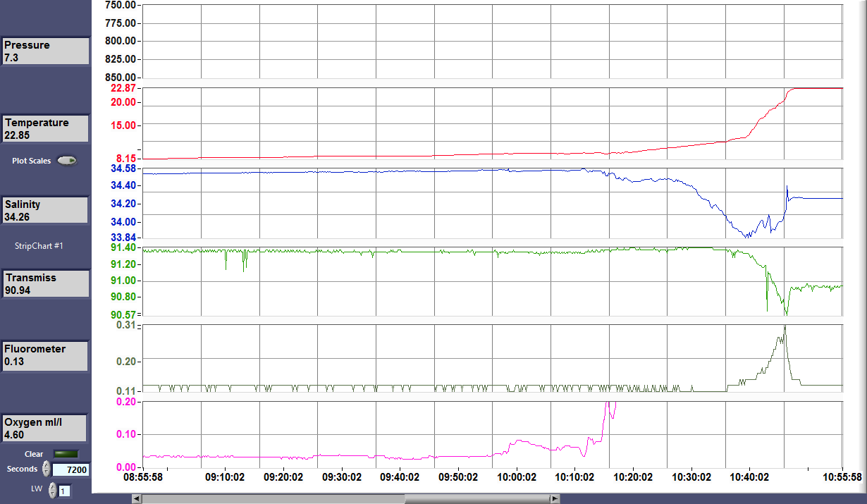Click the 800.00 pressure scale value
The image size is (867, 504).
[121, 41]
